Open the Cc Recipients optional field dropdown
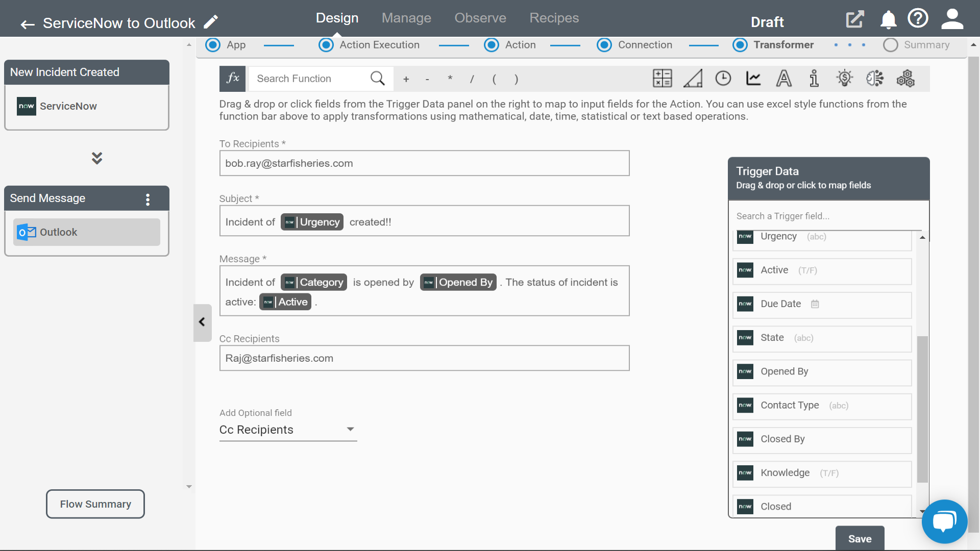 (x=288, y=430)
